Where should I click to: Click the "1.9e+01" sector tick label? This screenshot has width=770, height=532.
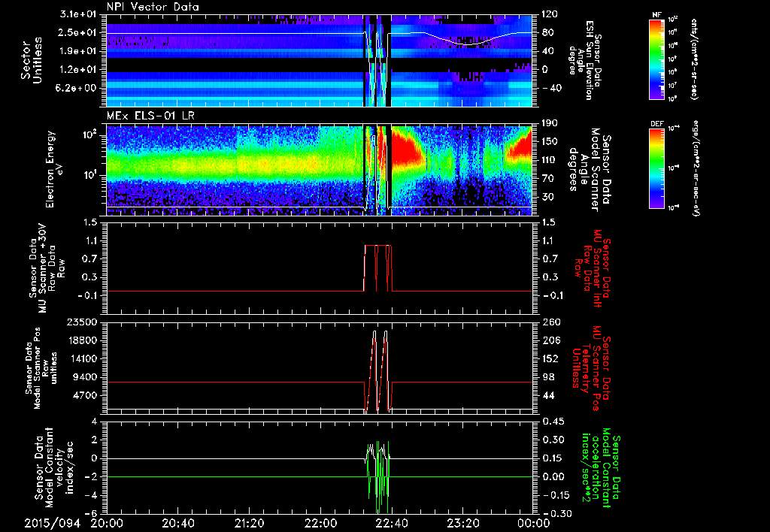click(78, 51)
